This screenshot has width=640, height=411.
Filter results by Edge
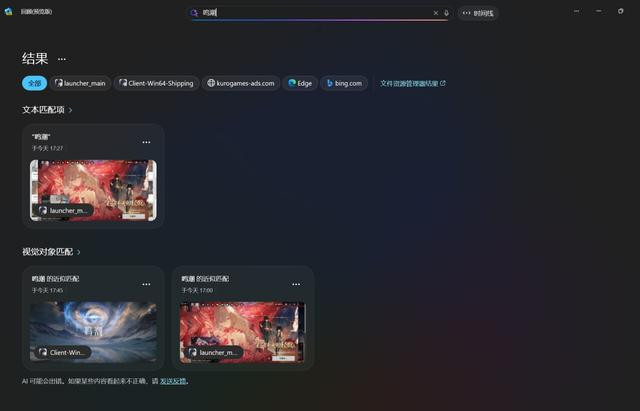click(x=300, y=83)
